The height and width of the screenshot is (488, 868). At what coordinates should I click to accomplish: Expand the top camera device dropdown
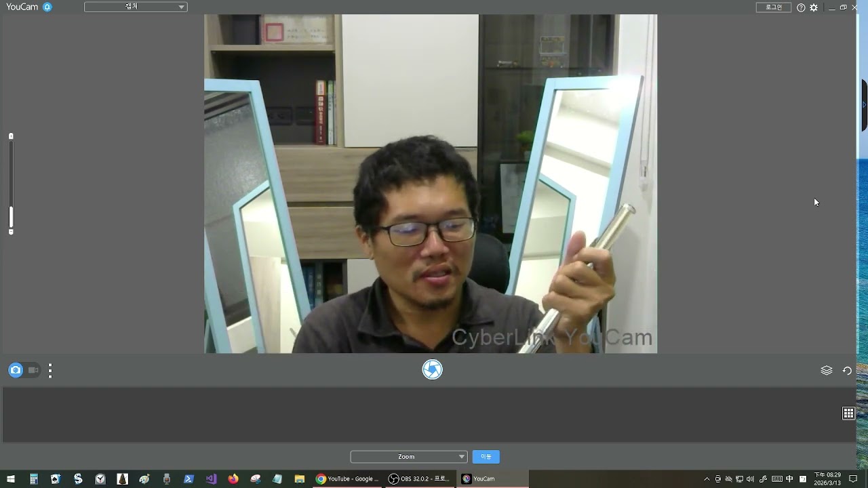(136, 7)
